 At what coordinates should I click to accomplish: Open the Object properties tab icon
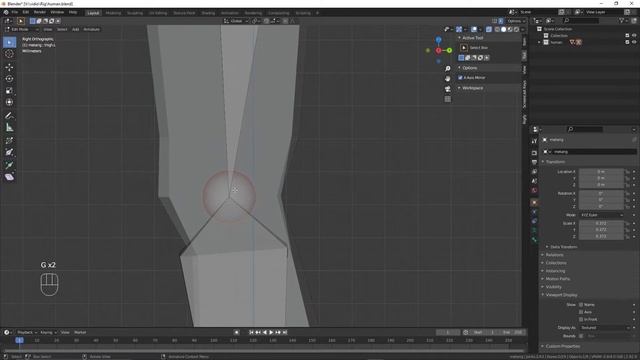(534, 202)
